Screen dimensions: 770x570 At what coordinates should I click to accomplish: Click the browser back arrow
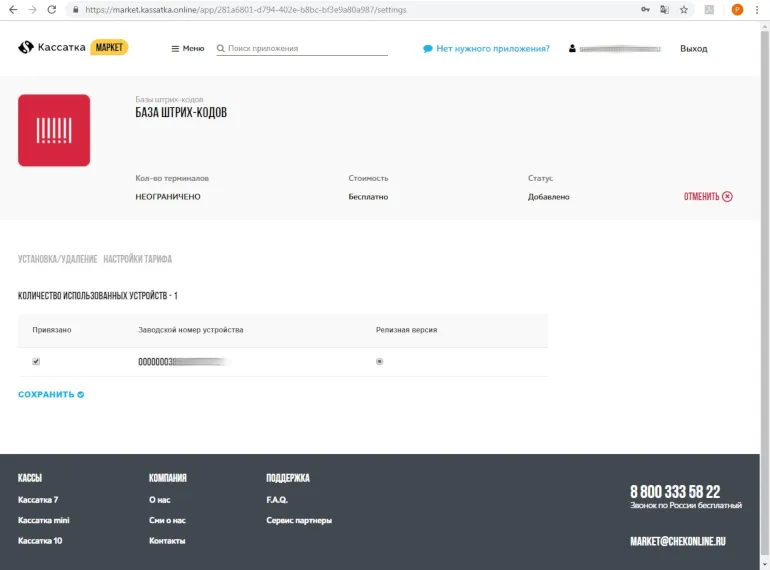(13, 9)
